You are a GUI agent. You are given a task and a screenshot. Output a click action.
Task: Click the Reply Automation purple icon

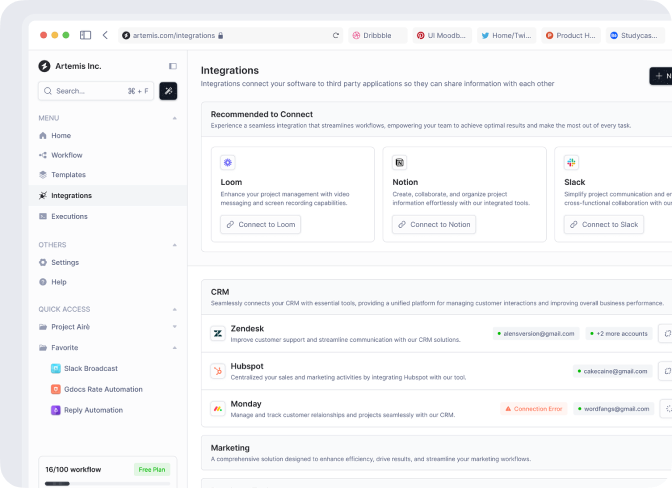pos(56,410)
